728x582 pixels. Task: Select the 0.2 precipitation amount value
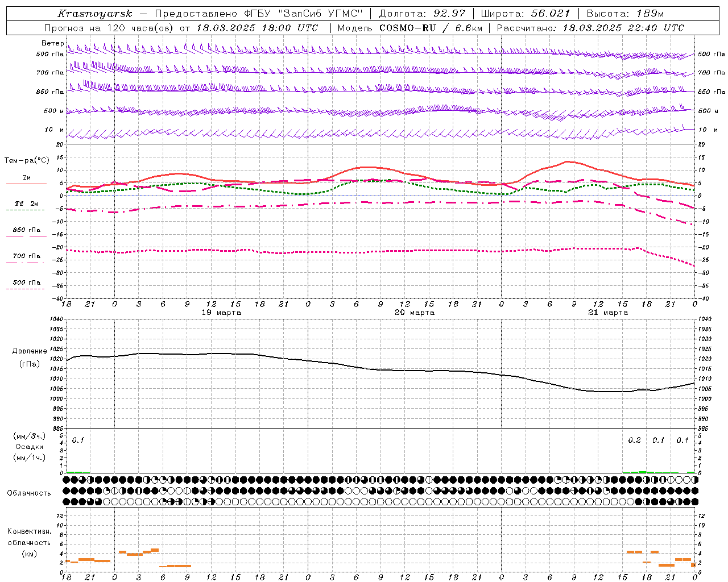(x=634, y=440)
